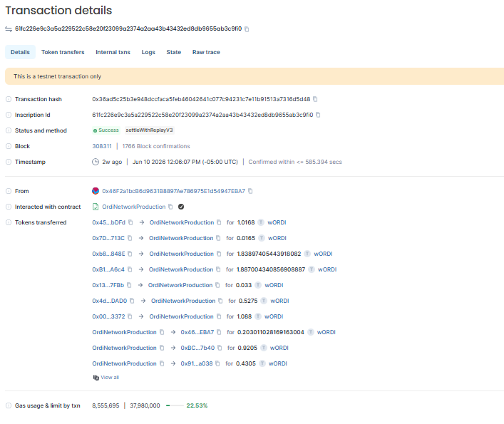
Task: Switch to the Token transfers tab
Action: 63,52
